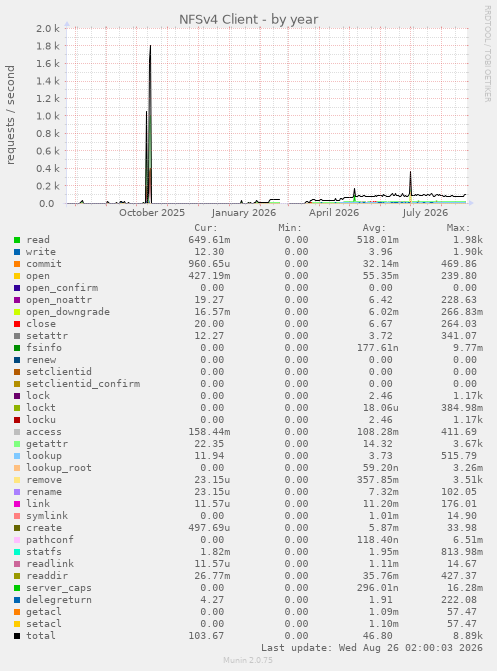Select the yellow swatch next to open

coord(17,276)
